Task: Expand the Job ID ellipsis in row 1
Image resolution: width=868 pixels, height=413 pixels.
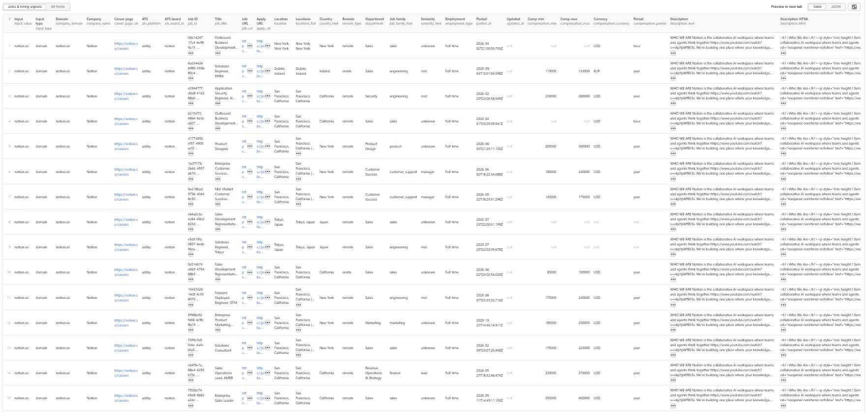Action: [x=191, y=53]
